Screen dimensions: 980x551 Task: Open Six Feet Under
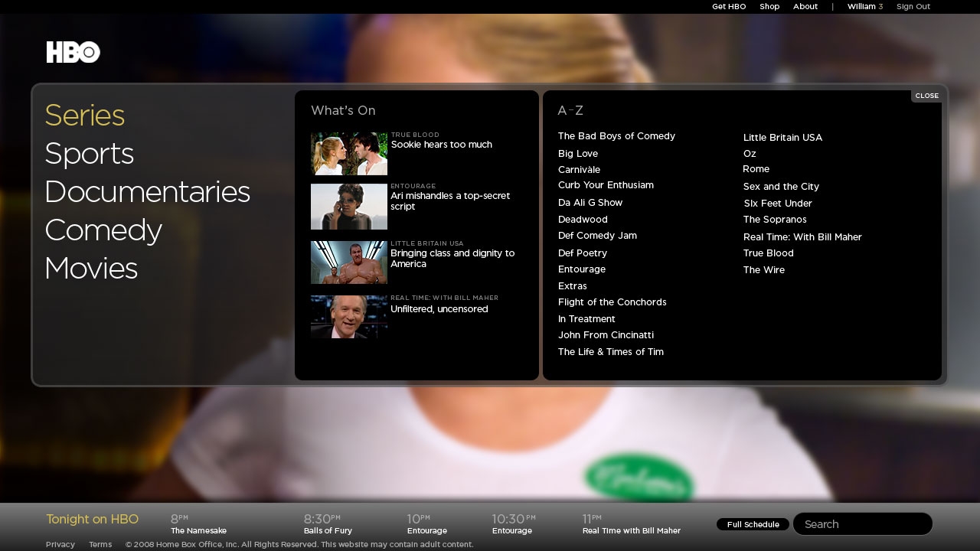point(778,204)
